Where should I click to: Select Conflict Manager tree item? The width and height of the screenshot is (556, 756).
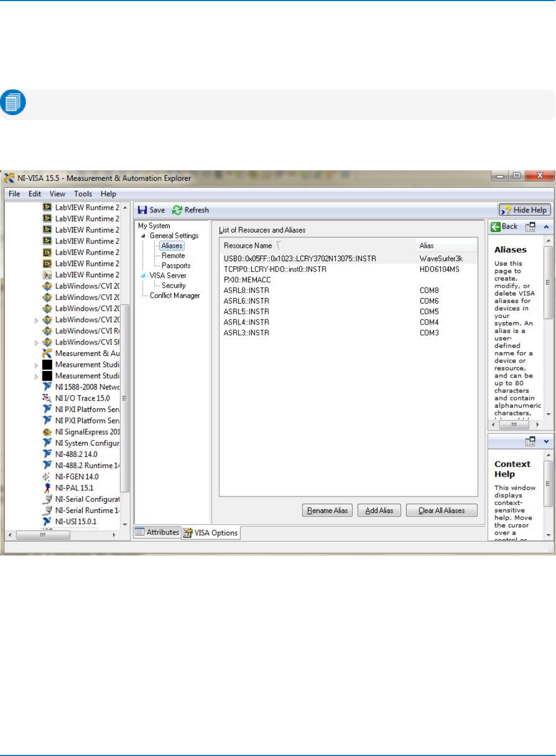[175, 295]
